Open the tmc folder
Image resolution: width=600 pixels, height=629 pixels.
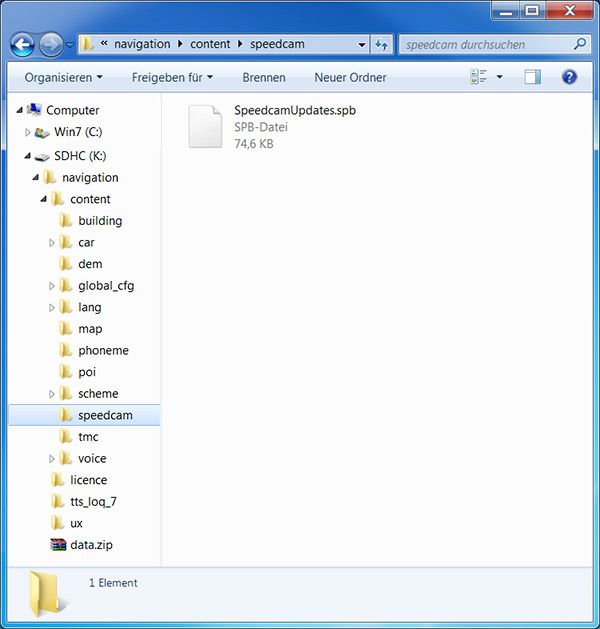coord(88,437)
